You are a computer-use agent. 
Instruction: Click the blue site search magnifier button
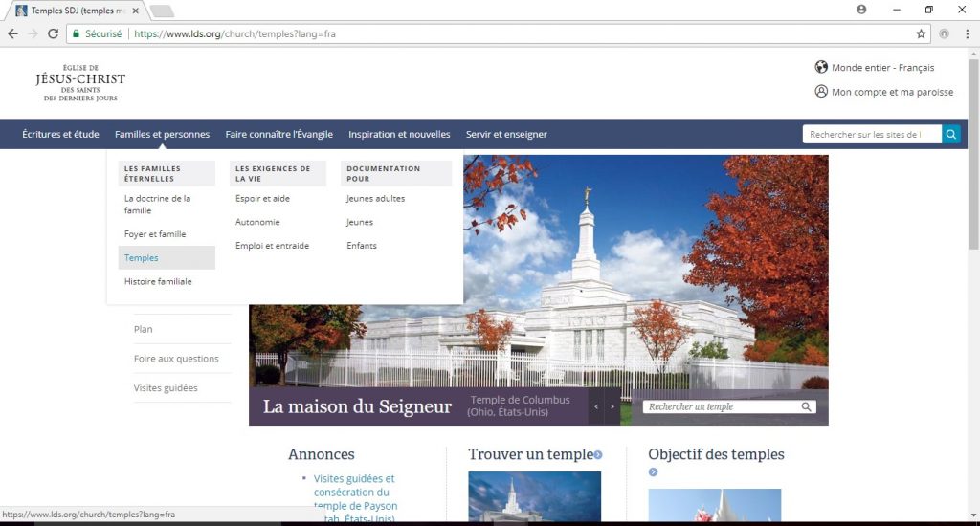point(950,134)
